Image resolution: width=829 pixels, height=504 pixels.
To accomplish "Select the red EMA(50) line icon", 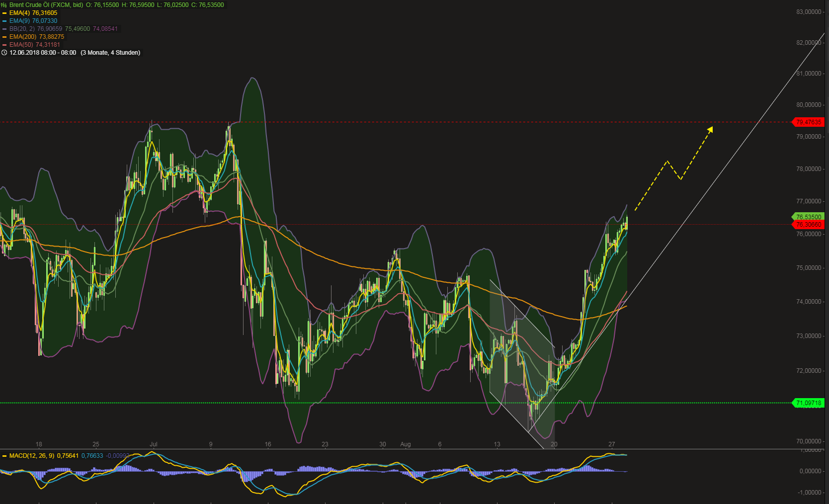I will (3, 44).
